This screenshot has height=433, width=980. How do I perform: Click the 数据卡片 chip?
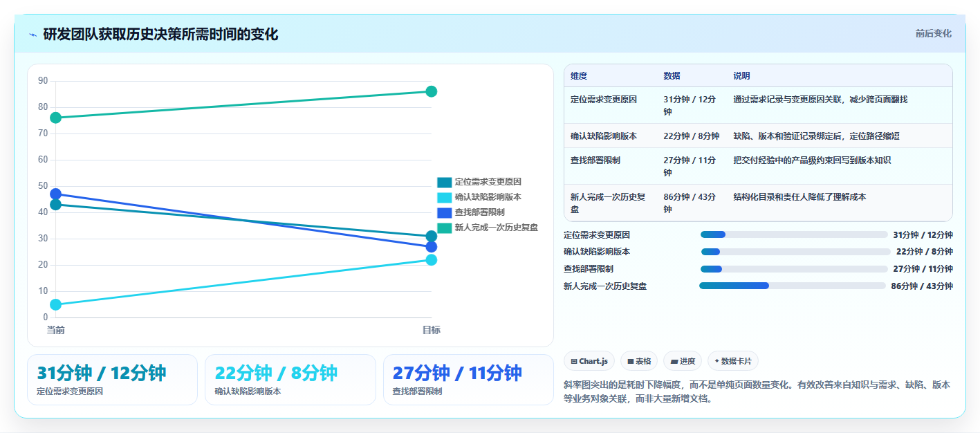733,361
